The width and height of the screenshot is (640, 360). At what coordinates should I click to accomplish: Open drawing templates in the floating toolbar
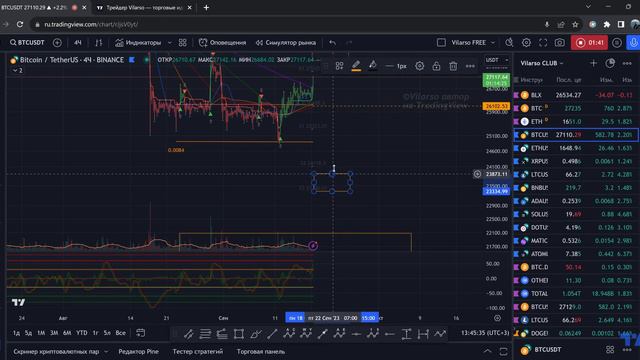[339, 66]
